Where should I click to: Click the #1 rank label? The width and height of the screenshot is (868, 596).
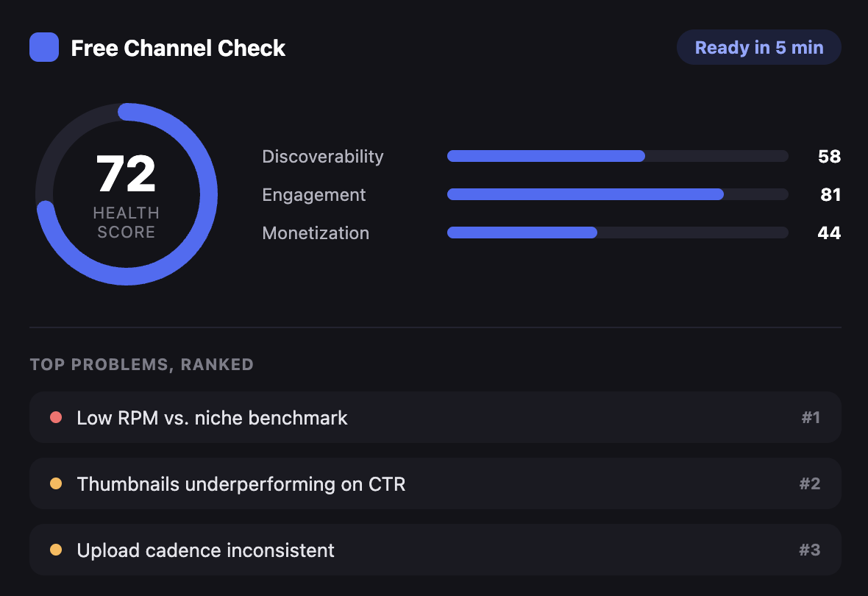click(x=811, y=417)
